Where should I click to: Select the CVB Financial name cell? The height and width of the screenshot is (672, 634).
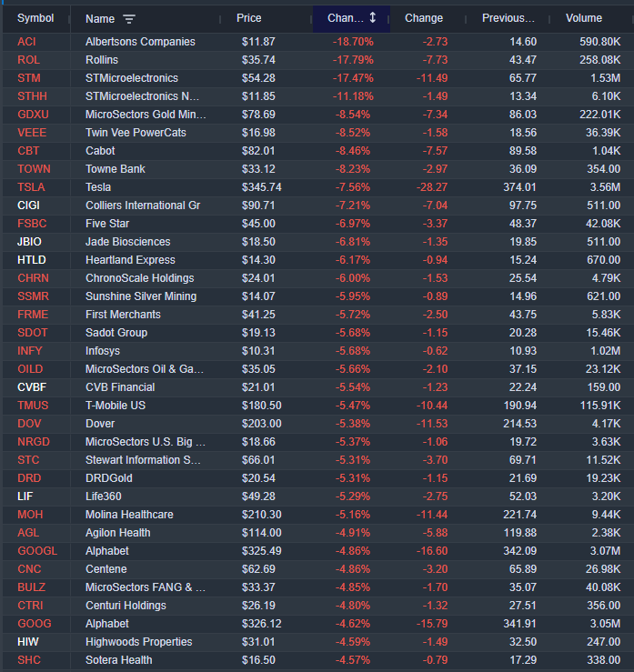click(x=120, y=387)
